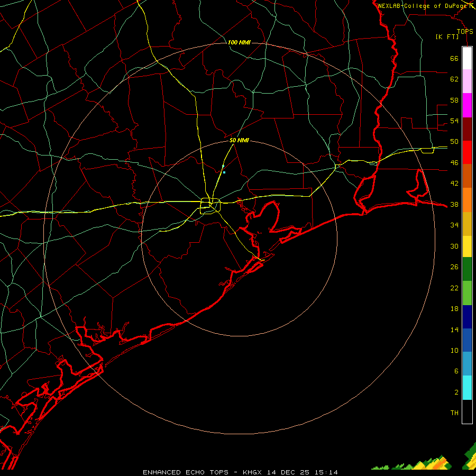
Task: Click the 62 value on the scale
Action: point(454,79)
